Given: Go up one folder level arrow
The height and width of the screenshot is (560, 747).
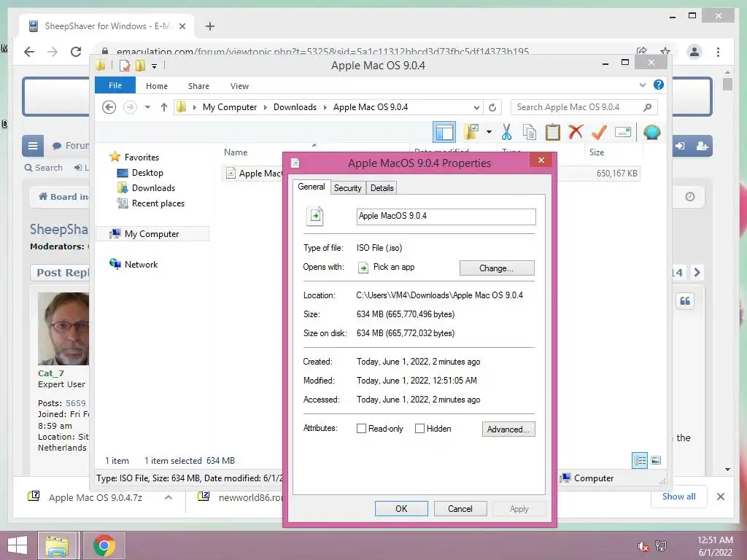Looking at the screenshot, I should 164,107.
